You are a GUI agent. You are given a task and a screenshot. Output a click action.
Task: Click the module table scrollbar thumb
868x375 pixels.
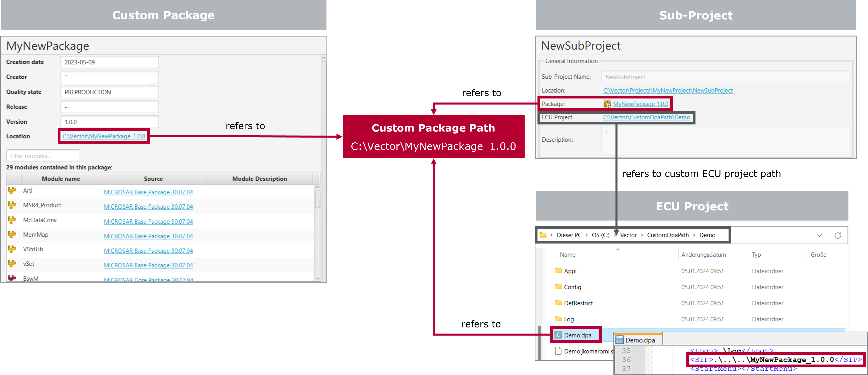[x=317, y=200]
